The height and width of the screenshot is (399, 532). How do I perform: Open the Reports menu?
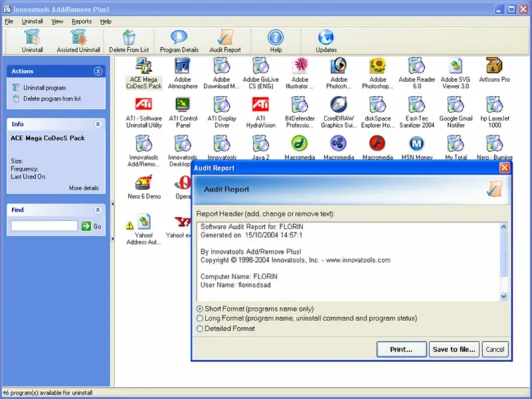(x=81, y=21)
